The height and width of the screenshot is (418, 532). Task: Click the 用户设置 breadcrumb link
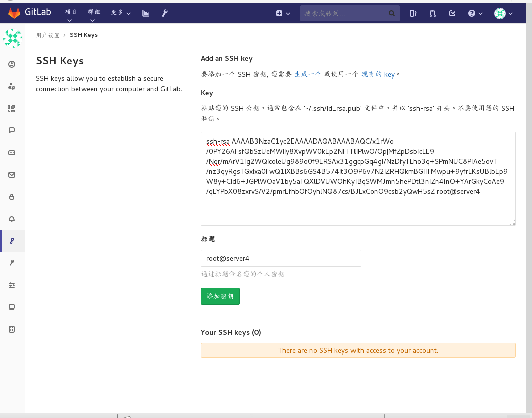pos(48,35)
